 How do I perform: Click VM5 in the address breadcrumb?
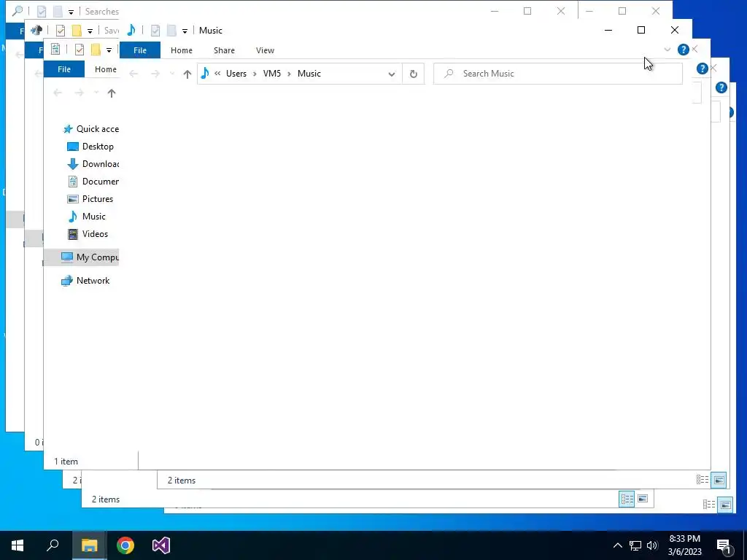[272, 74]
